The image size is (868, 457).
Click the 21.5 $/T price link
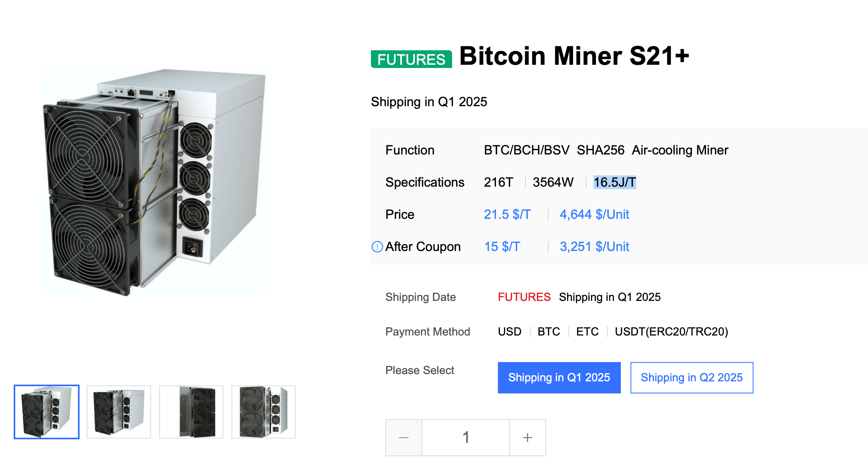pos(508,214)
